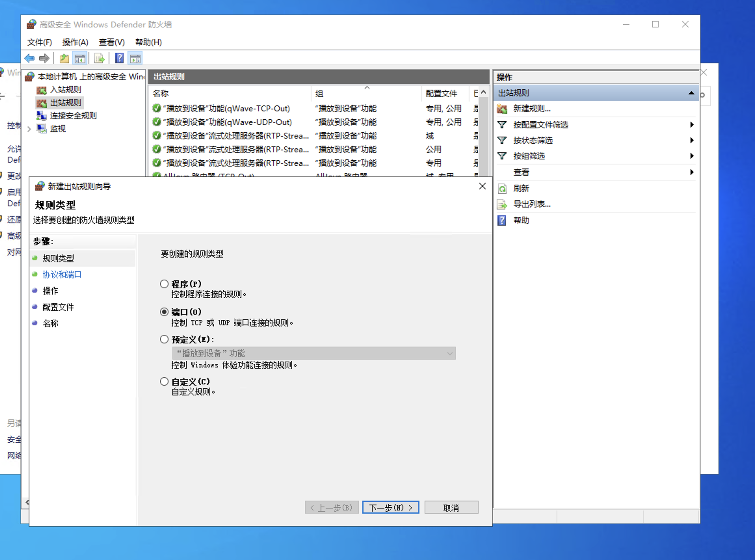Select 入站规则 in the tree
Viewport: 755px width, 560px height.
pos(65,90)
